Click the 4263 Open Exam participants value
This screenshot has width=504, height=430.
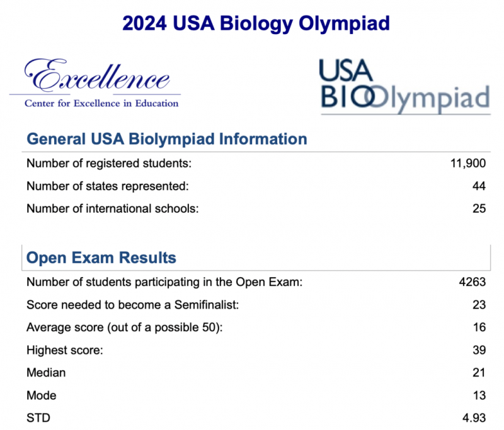pyautogui.click(x=472, y=282)
